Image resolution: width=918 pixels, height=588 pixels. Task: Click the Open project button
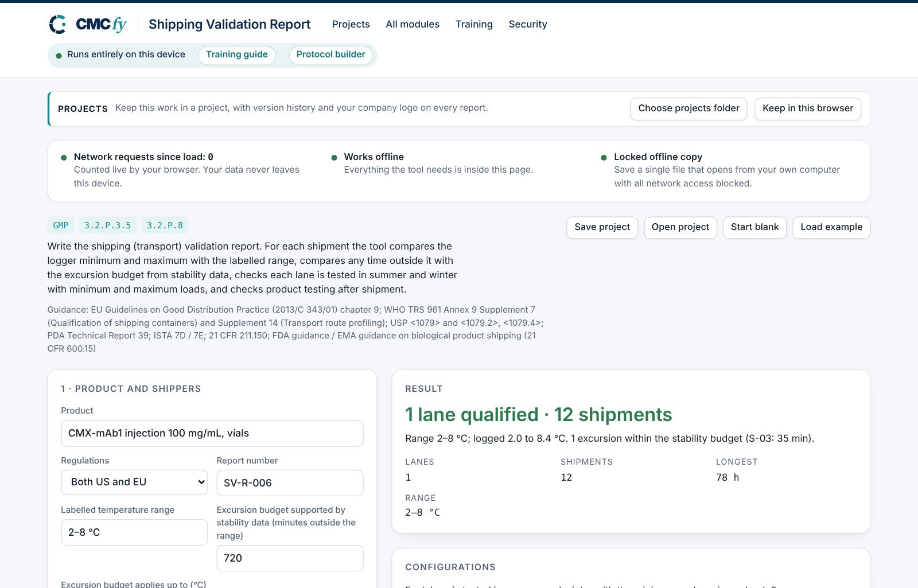click(680, 227)
